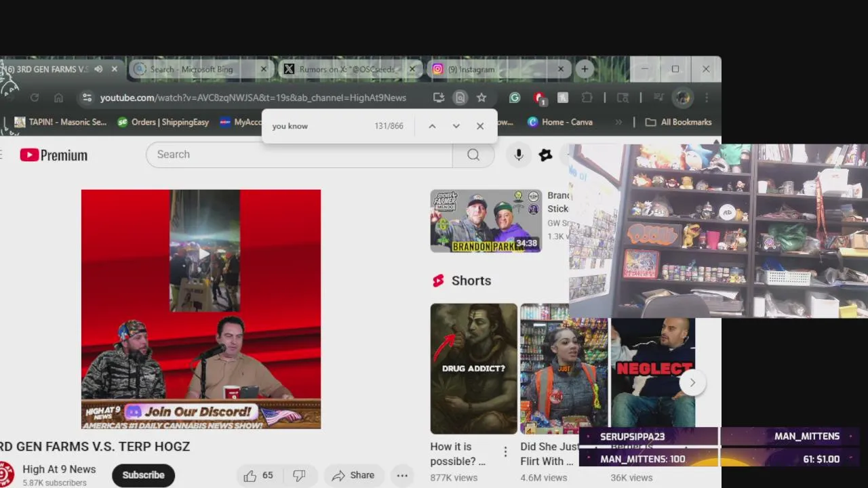The image size is (868, 488).
Task: Click the YouTube Premium logo
Action: (54, 155)
